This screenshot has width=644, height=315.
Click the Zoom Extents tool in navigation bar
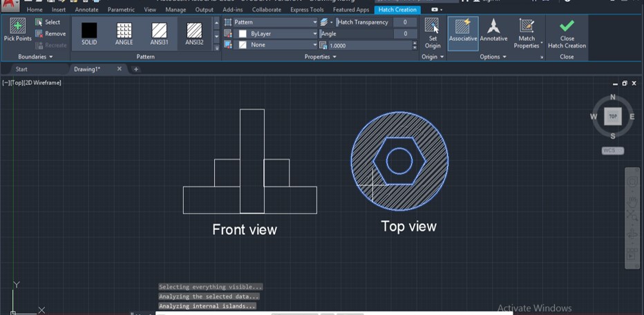coord(632,217)
